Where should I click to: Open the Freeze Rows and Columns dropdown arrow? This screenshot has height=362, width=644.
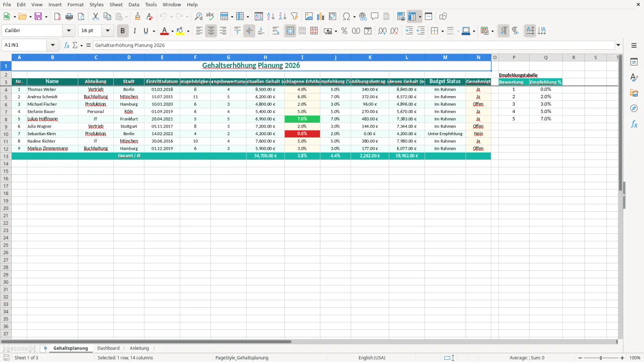coord(420,17)
